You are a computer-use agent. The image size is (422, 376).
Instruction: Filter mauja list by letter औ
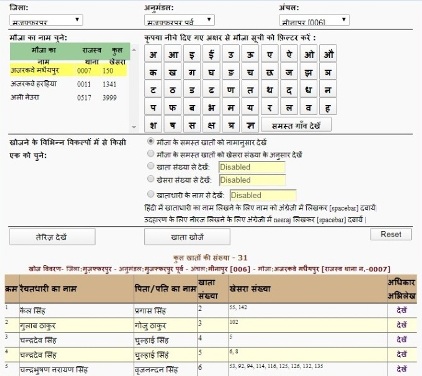[x=328, y=54]
